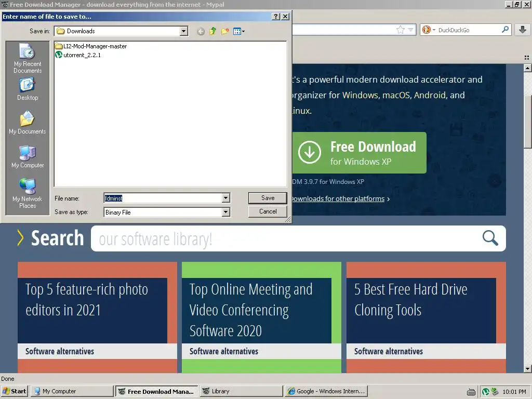Open address bar history dropdown arrow
This screenshot has width=532, height=399.
click(x=410, y=30)
